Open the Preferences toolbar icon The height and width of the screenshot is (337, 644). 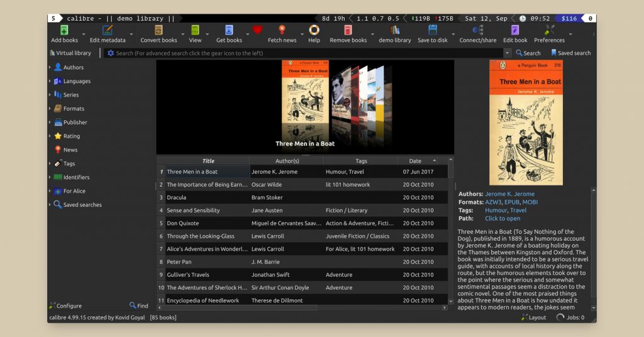(x=549, y=31)
